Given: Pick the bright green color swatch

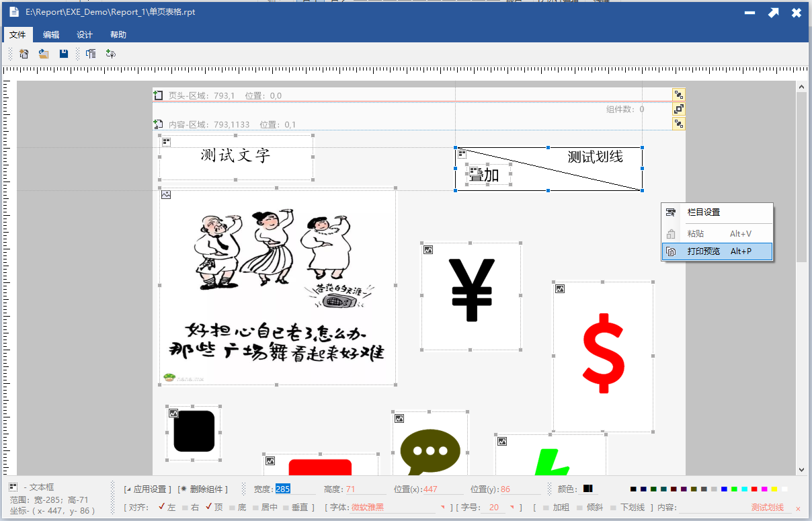Looking at the screenshot, I should coord(734,489).
